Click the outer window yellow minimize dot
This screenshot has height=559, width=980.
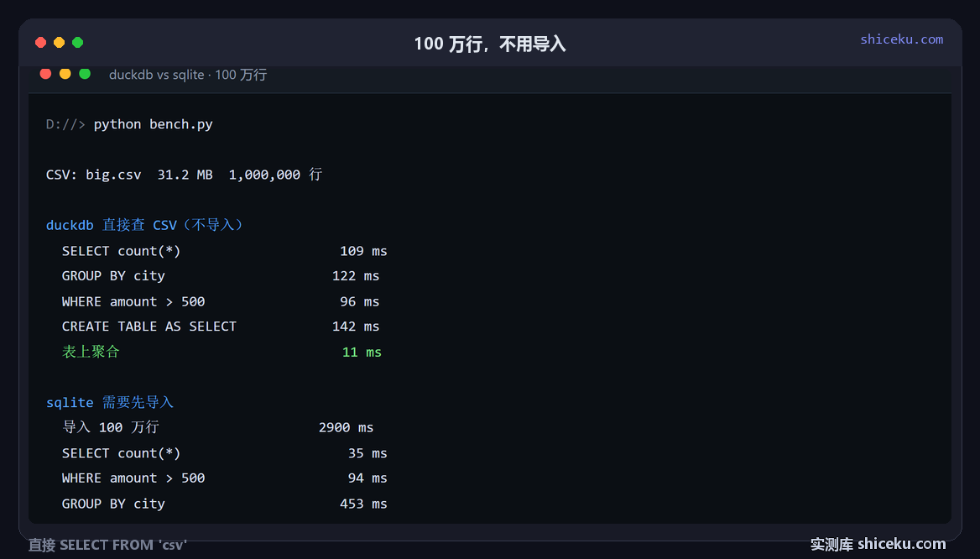coord(59,43)
